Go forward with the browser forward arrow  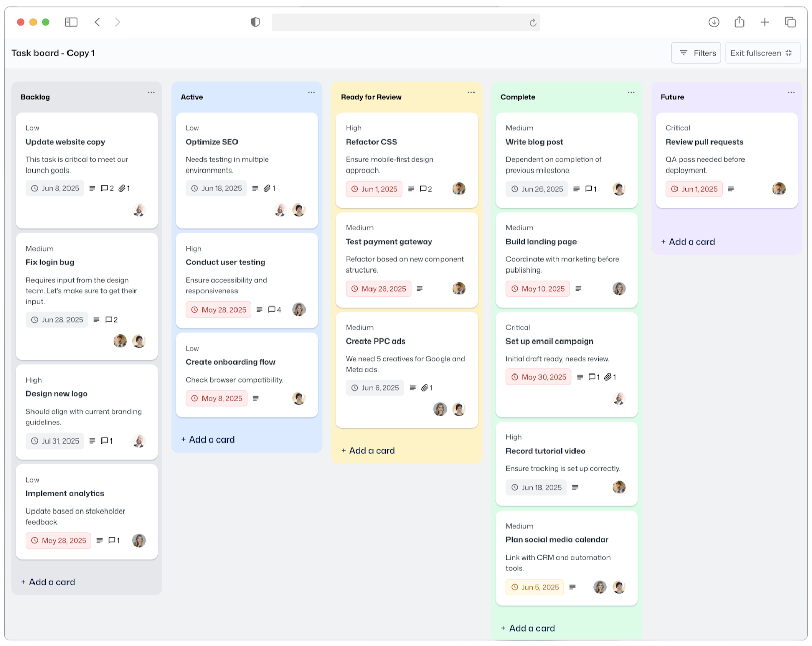(x=118, y=22)
